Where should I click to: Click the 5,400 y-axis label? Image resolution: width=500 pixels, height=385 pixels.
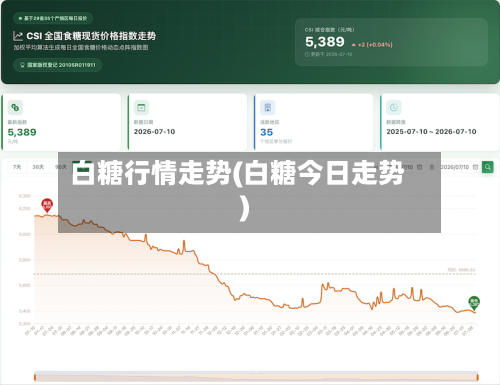pyautogui.click(x=25, y=311)
